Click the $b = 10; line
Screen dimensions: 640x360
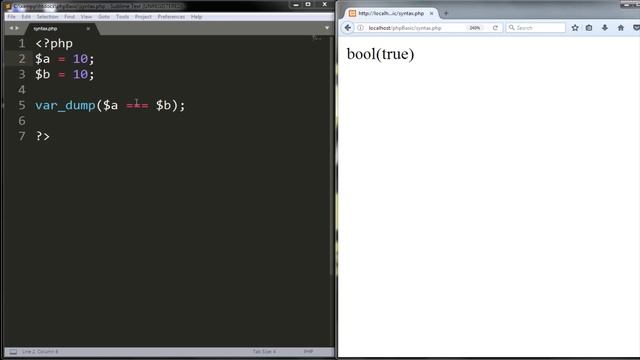click(64, 75)
